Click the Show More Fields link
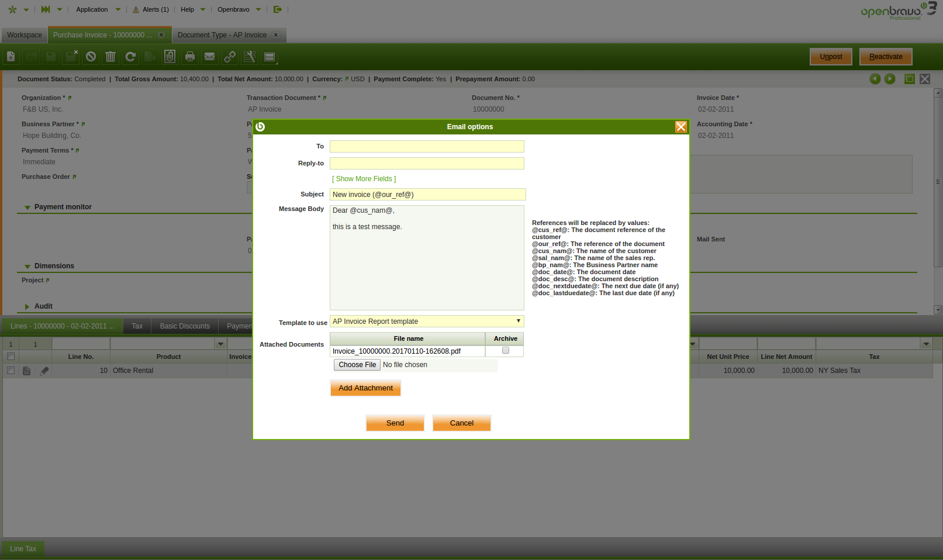Screen dimensions: 943x560 364,179
